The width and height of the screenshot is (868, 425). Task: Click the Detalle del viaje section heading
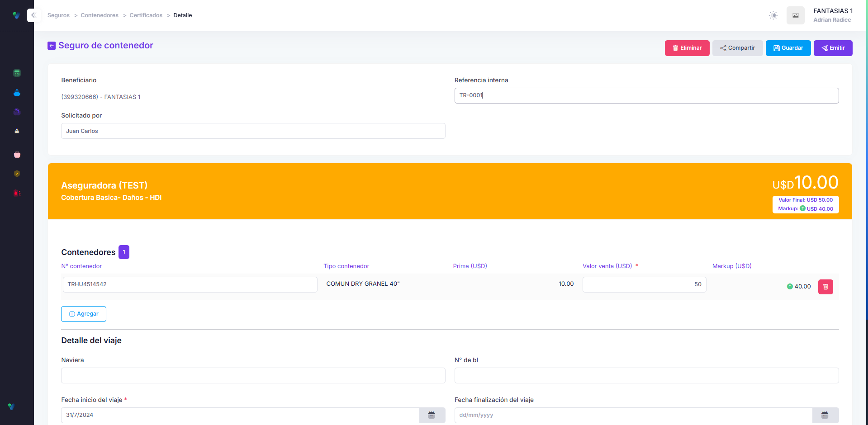pos(91,340)
